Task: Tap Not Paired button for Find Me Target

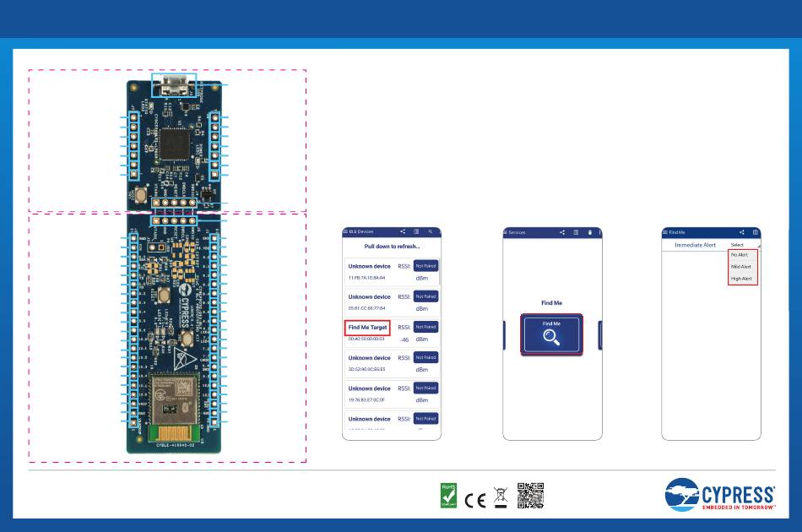Action: [x=425, y=327]
